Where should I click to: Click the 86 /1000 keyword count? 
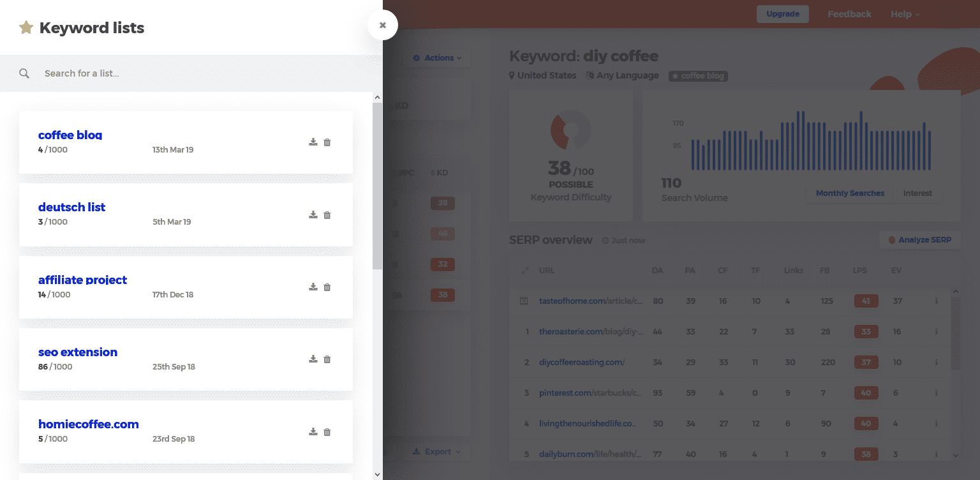(55, 367)
